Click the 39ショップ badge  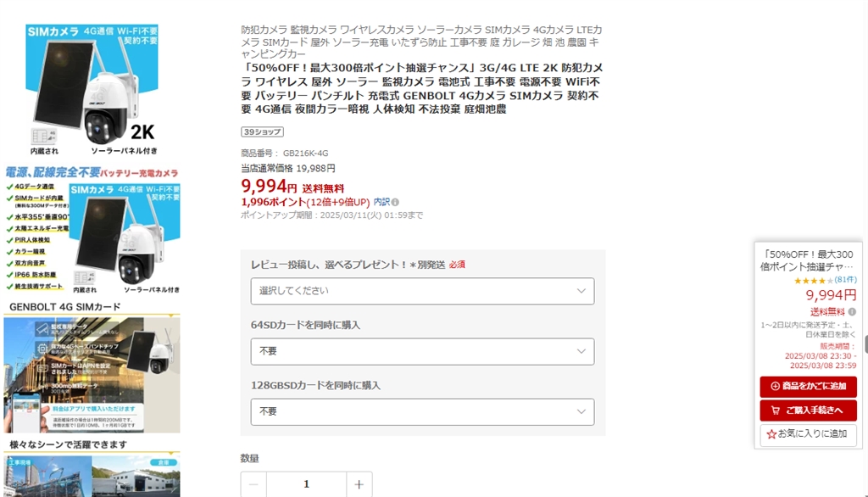pos(262,131)
